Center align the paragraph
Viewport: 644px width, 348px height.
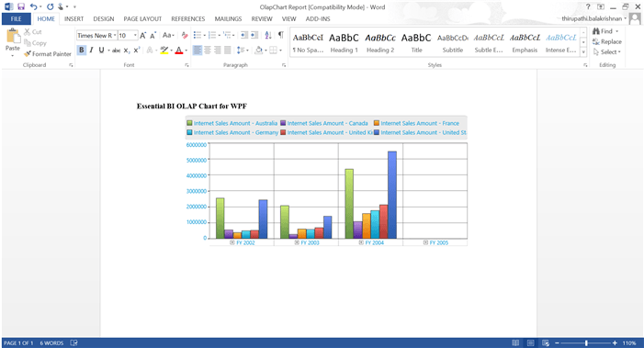coord(208,51)
